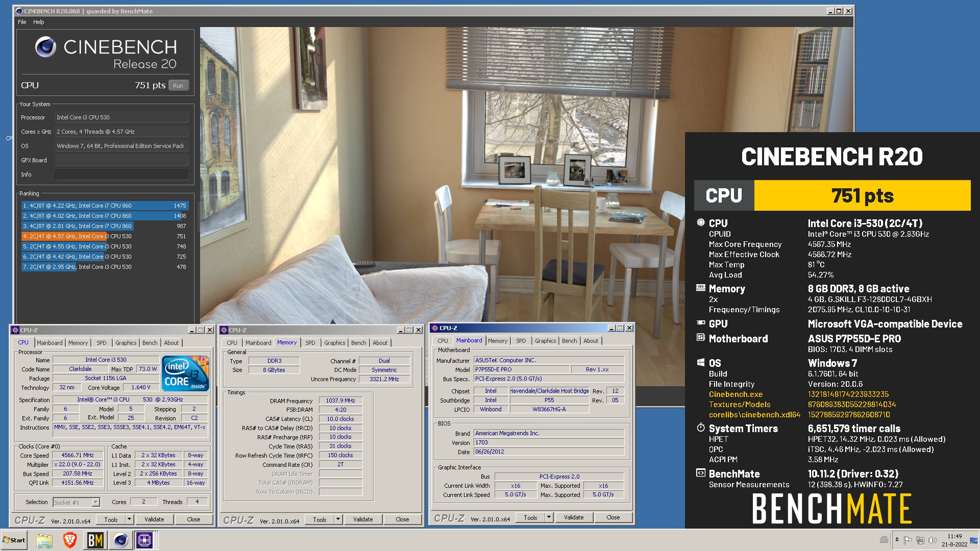The height and width of the screenshot is (551, 980).
Task: Run the CPU benchmark
Action: coord(178,86)
